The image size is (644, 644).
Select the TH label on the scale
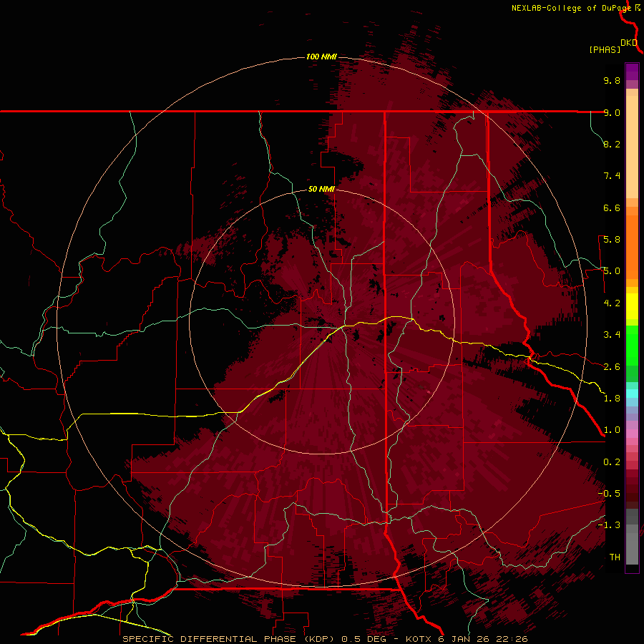point(615,557)
